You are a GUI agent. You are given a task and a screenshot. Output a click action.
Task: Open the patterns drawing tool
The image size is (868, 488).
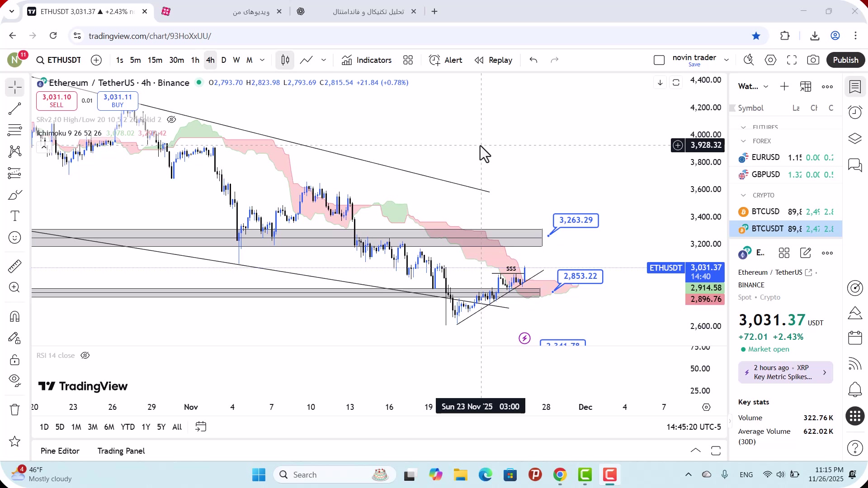tap(14, 151)
